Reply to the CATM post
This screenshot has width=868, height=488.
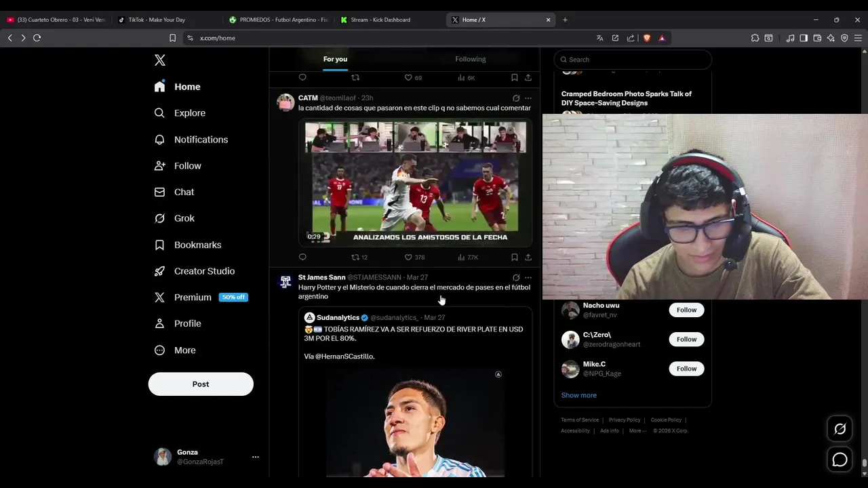coord(302,258)
